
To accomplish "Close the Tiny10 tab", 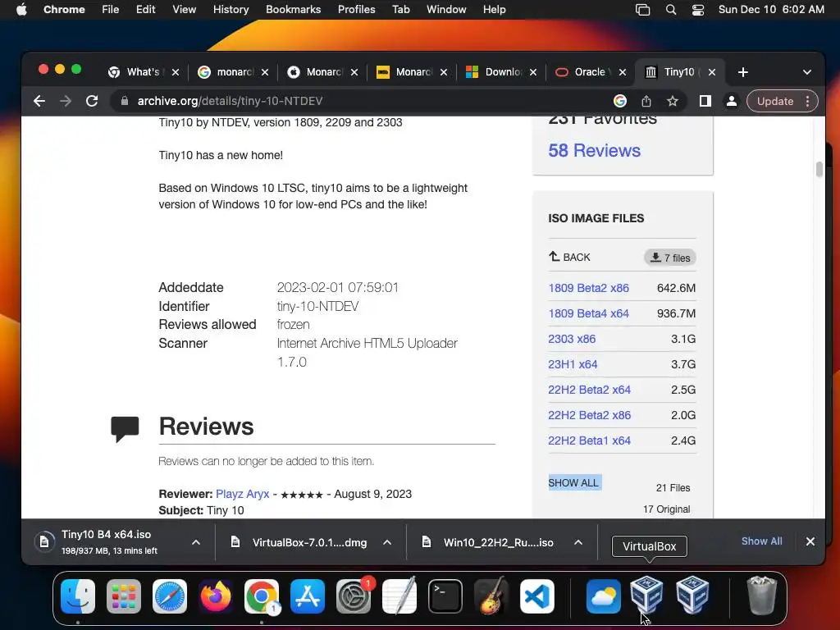I will click(711, 72).
